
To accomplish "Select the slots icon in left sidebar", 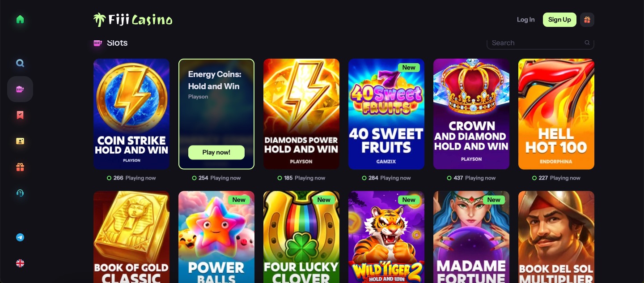I will point(20,89).
